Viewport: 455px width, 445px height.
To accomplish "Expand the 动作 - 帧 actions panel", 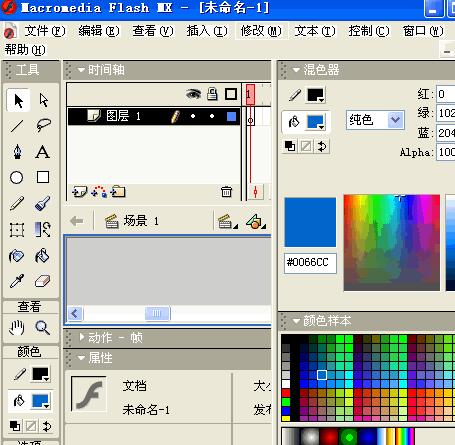I will [81, 337].
